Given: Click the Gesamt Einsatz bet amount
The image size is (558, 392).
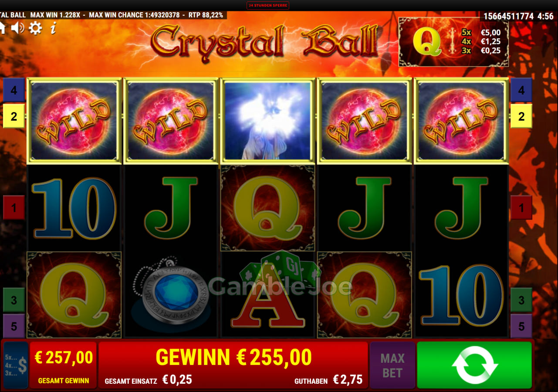Looking at the screenshot, I should click(x=177, y=380).
